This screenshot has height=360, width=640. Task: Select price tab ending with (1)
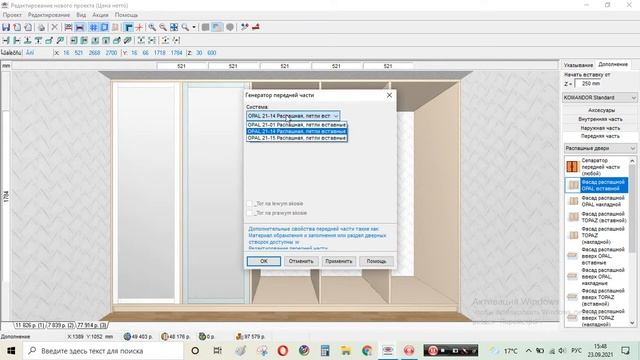pos(29,325)
